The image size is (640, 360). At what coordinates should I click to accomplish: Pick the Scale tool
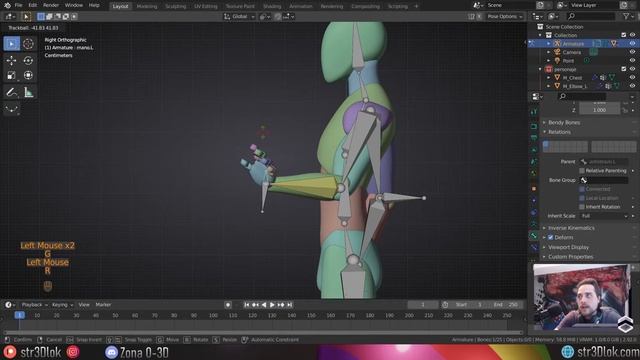(x=11, y=76)
